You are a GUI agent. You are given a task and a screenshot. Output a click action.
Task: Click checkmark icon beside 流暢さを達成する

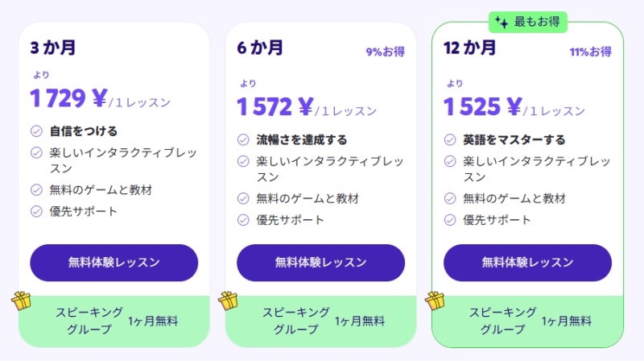pyautogui.click(x=243, y=139)
